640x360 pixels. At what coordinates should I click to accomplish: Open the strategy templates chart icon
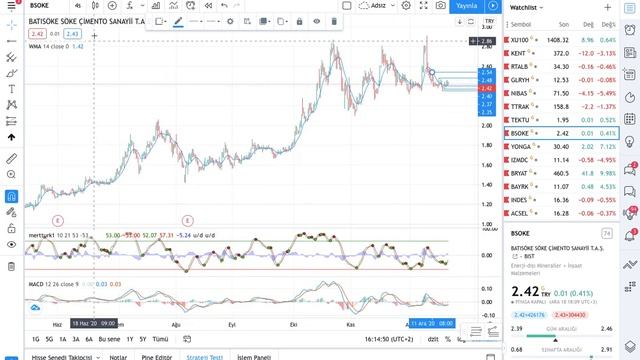[173, 6]
